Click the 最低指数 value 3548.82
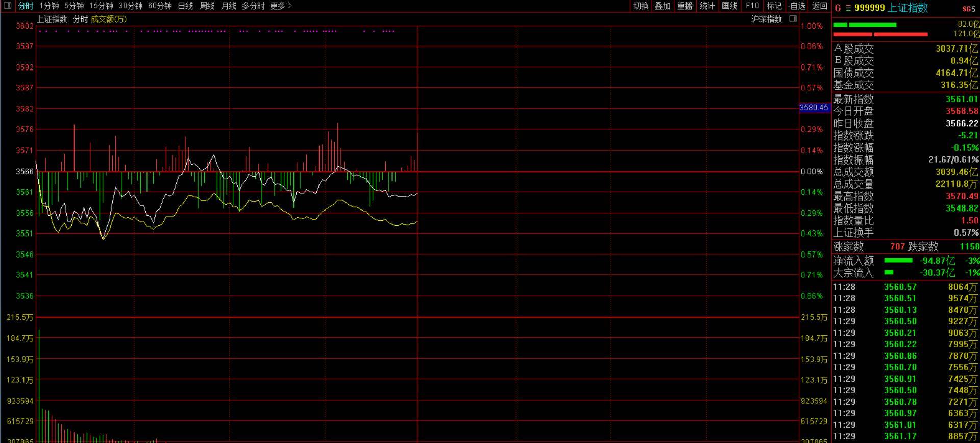The image size is (980, 443). point(962,208)
